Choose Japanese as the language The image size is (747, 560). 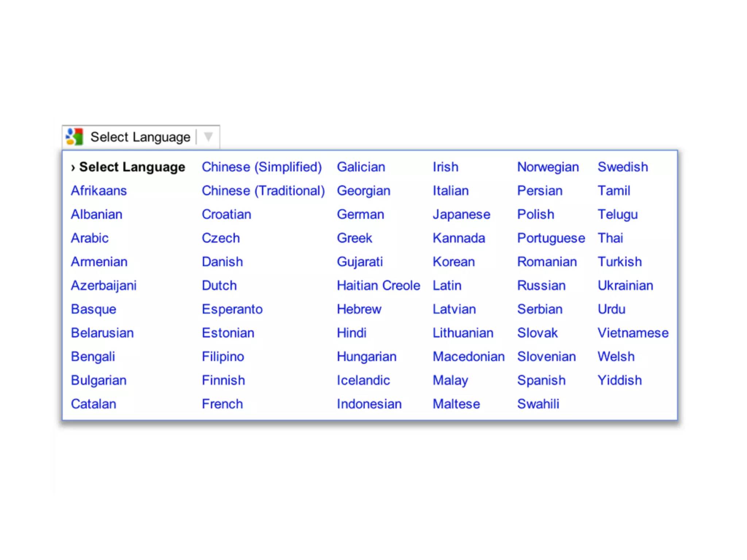(461, 214)
